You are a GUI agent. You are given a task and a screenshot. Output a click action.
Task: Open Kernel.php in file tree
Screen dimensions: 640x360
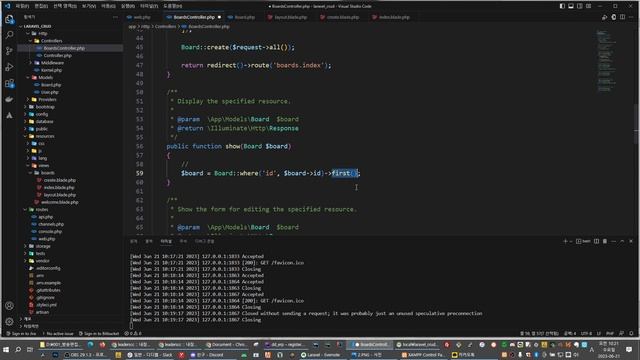point(51,70)
